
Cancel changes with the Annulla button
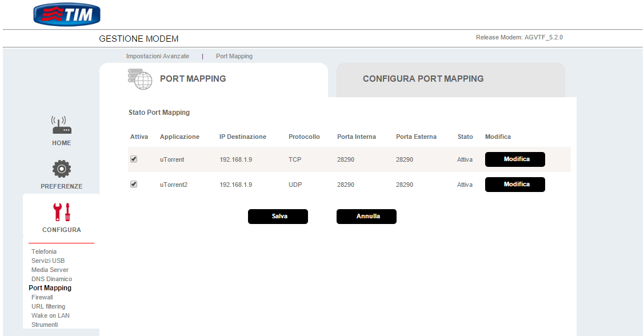click(x=366, y=217)
